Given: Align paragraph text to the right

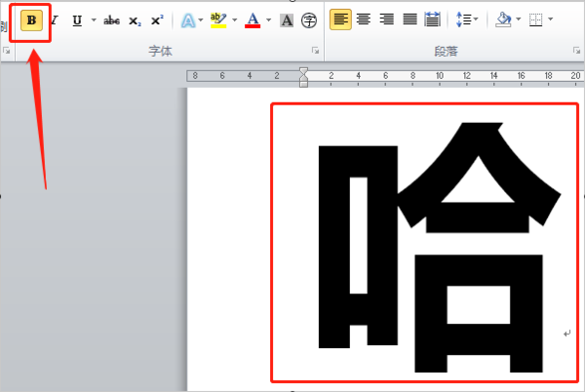Looking at the screenshot, I should [386, 20].
